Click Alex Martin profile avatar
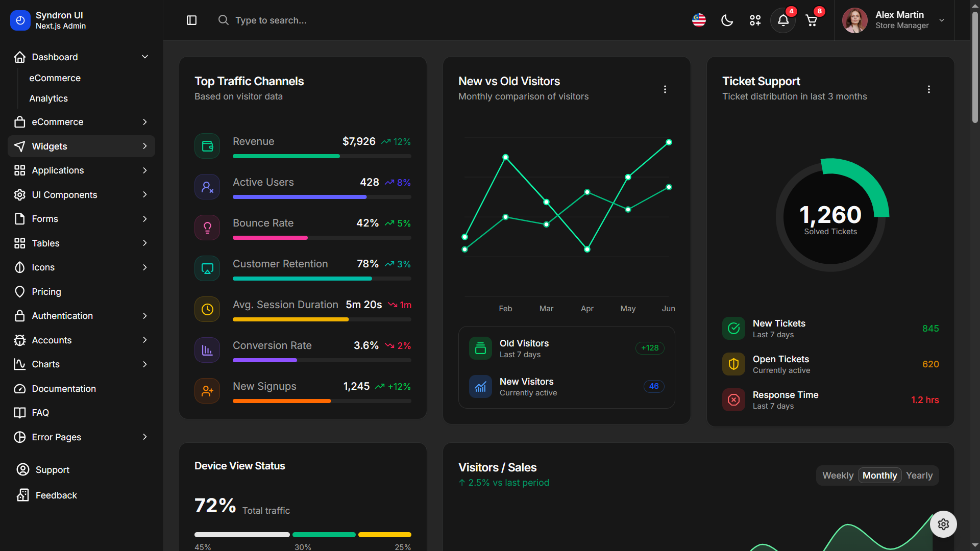Viewport: 980px width, 551px height. pyautogui.click(x=854, y=20)
